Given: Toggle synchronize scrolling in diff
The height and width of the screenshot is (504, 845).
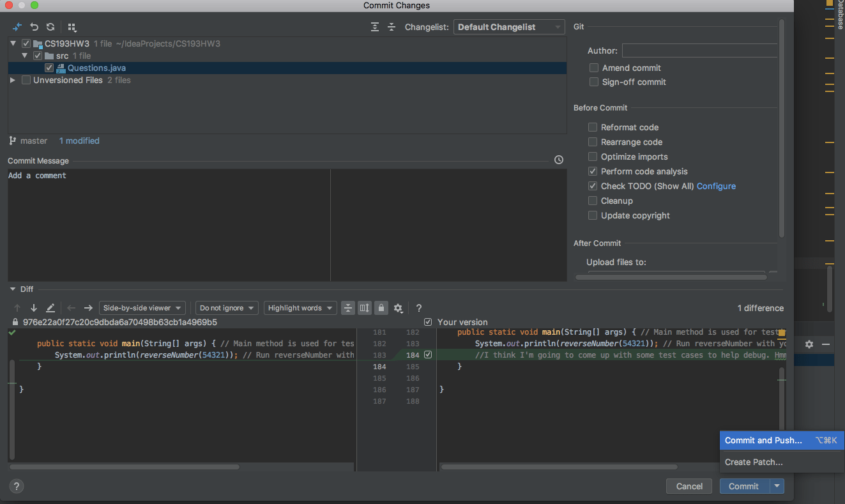Looking at the screenshot, I should [x=365, y=308].
